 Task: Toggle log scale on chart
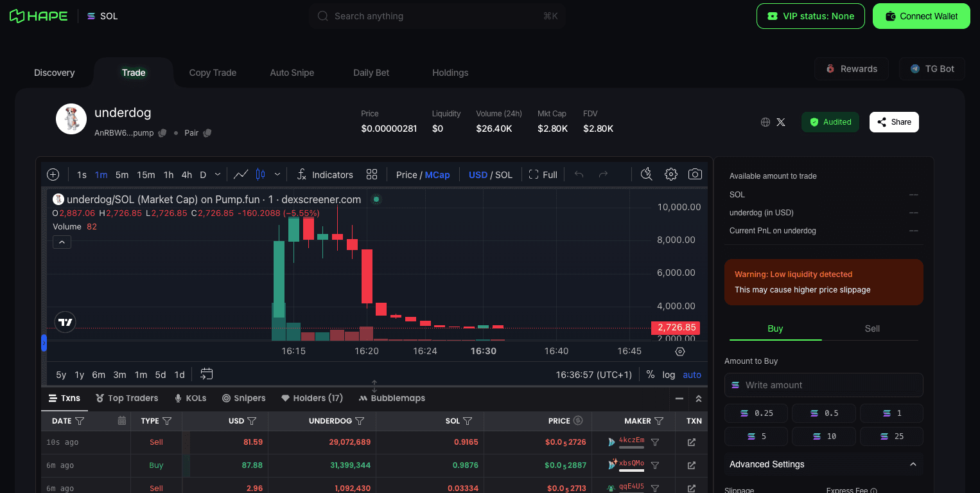669,375
